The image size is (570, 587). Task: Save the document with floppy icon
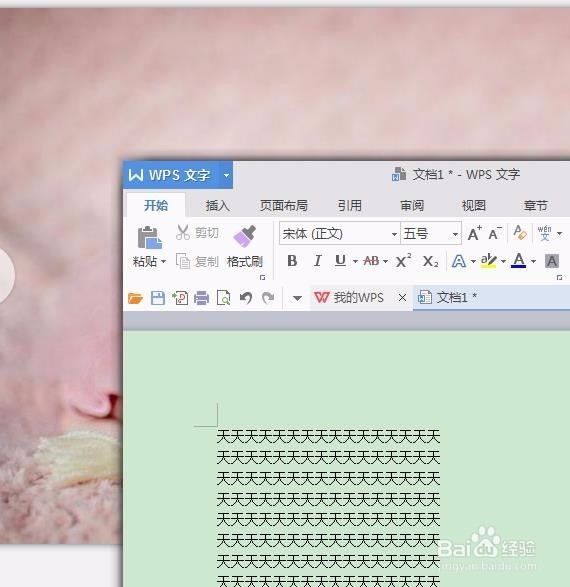[158, 298]
